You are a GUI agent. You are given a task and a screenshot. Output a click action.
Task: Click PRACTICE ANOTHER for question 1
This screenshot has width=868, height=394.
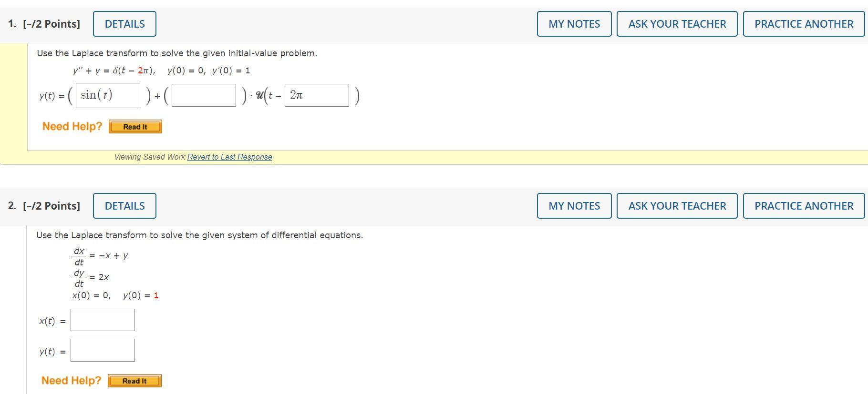(804, 24)
